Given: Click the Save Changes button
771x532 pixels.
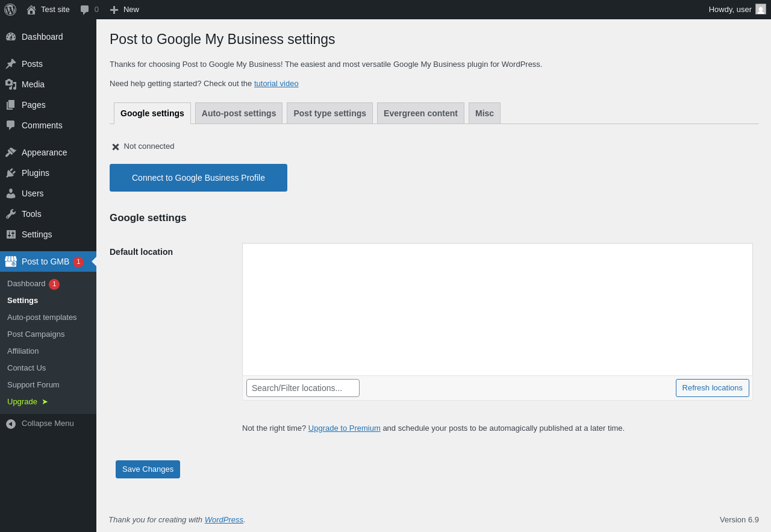Looking at the screenshot, I should click(x=148, y=469).
